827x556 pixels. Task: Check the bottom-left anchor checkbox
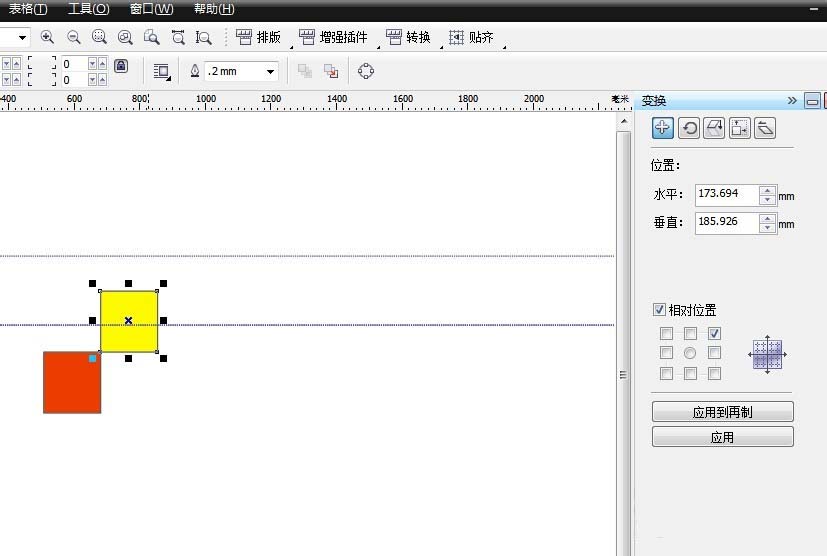(x=666, y=373)
